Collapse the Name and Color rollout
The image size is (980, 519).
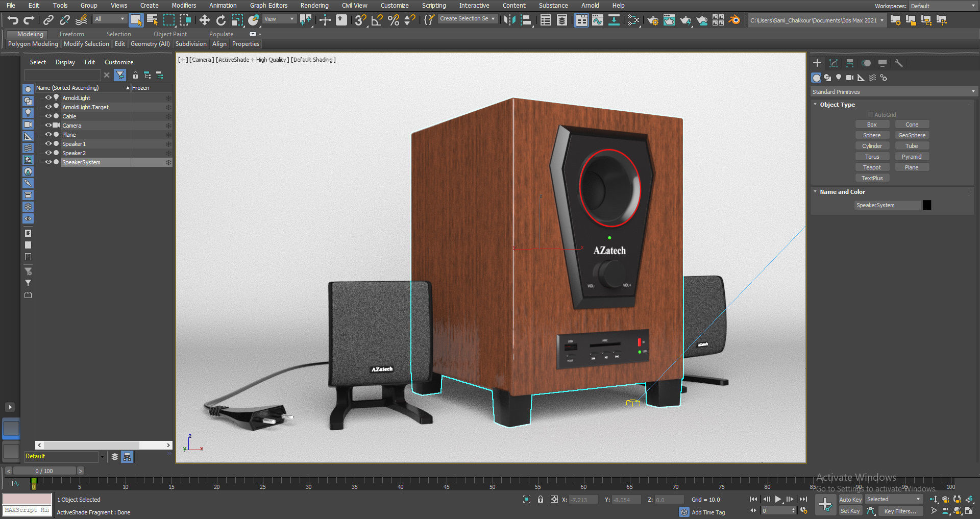[x=816, y=192]
